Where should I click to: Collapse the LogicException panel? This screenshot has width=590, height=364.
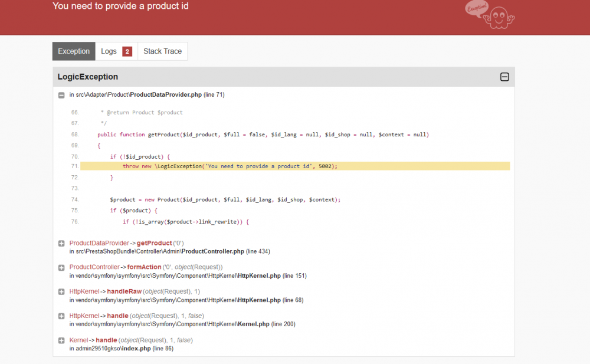tap(504, 77)
